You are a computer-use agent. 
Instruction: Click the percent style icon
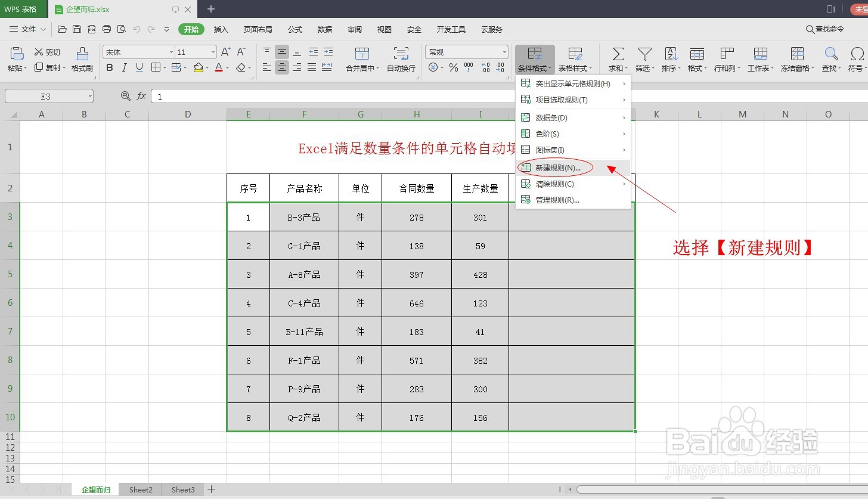click(x=454, y=68)
